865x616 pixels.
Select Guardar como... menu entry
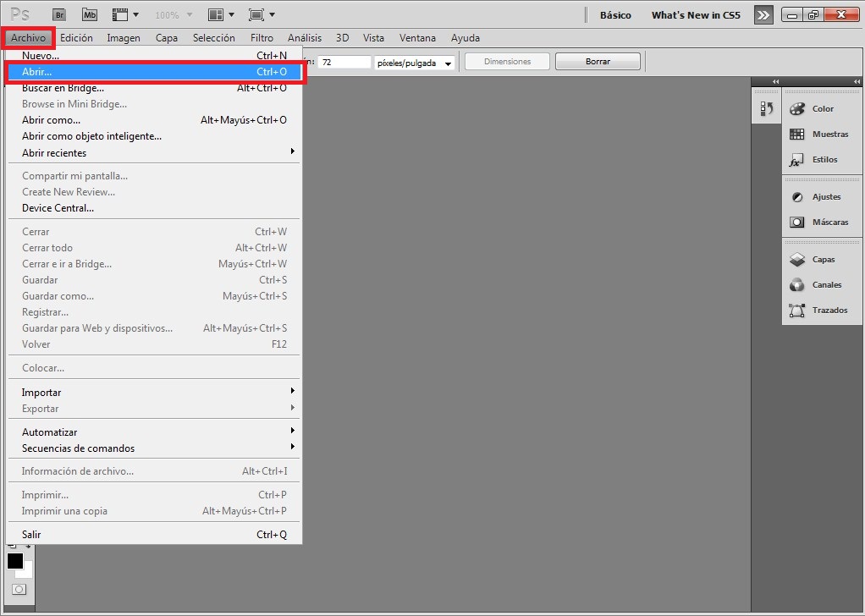point(154,295)
